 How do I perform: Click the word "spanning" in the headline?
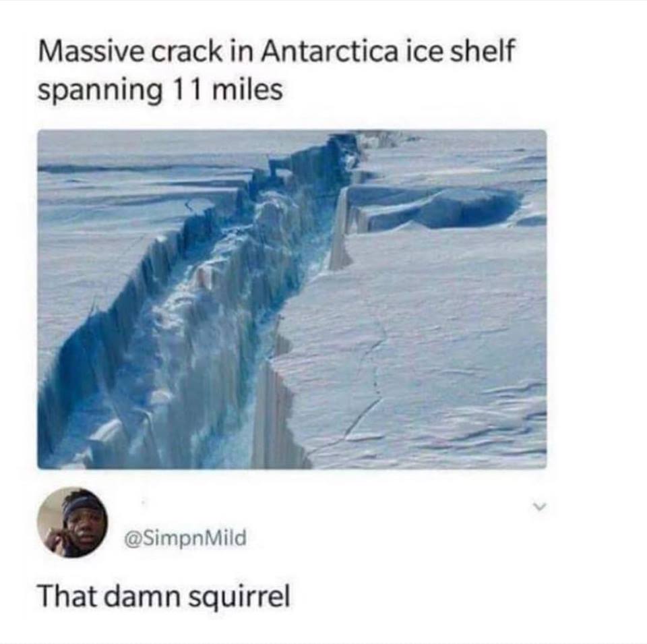[100, 91]
